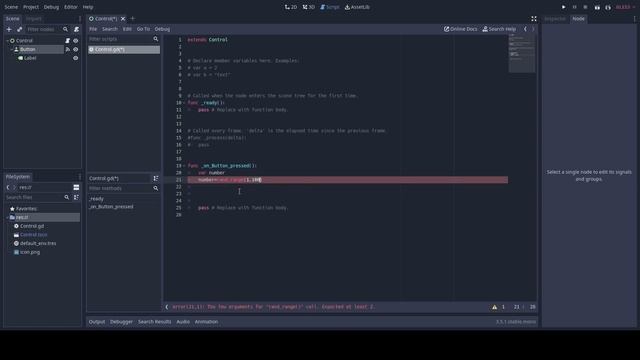
Task: Toggle visibility of Label node
Action: (76, 58)
